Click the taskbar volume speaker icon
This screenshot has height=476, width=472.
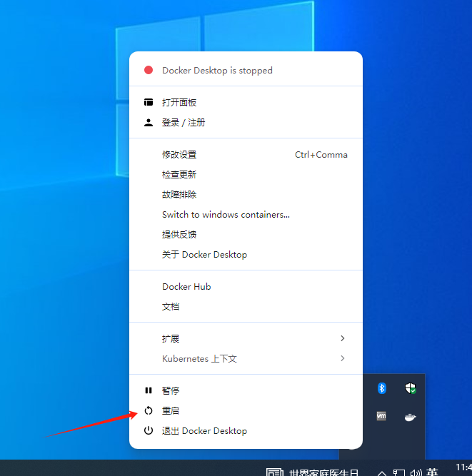point(416,472)
